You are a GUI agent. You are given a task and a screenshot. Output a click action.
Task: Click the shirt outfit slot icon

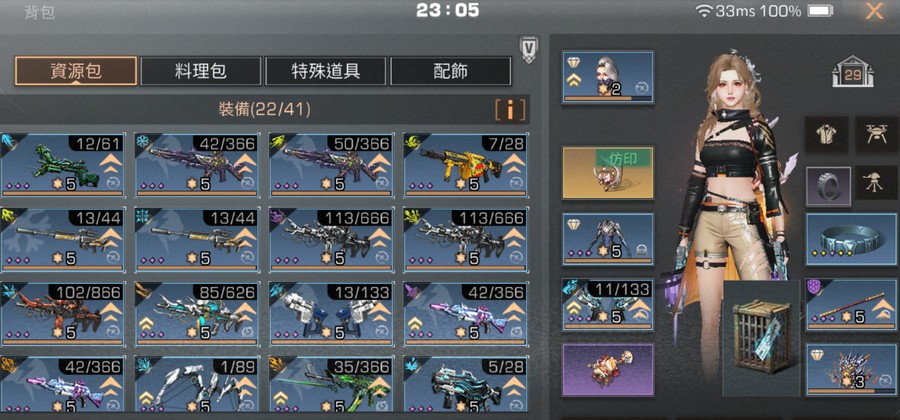(827, 134)
